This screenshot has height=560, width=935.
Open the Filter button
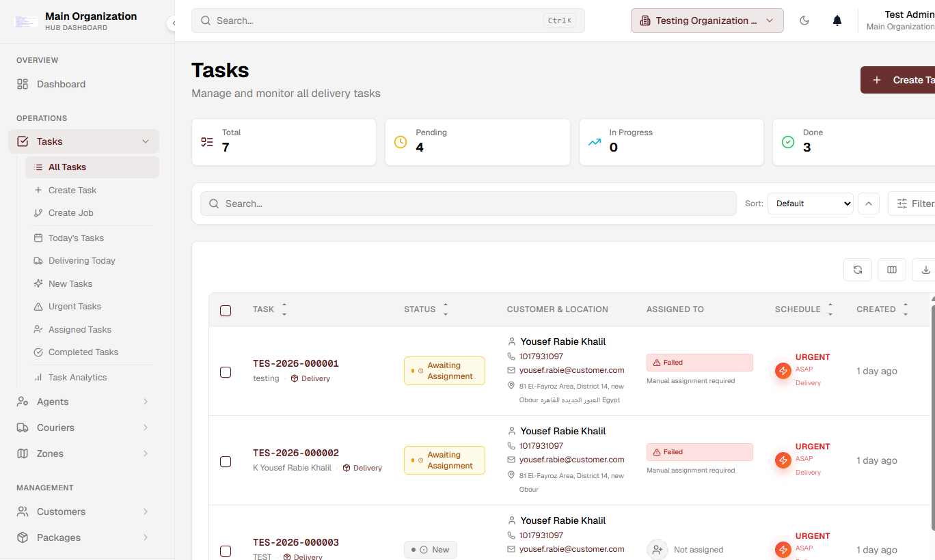pos(912,204)
